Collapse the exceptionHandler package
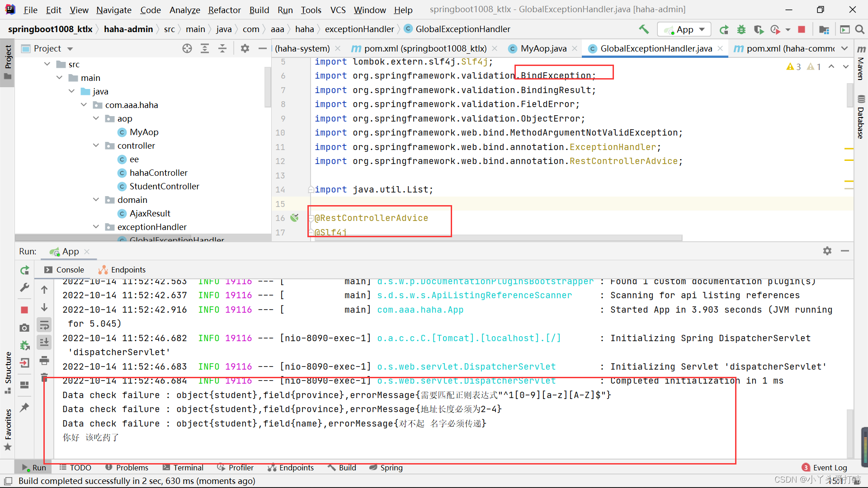 pos(96,227)
